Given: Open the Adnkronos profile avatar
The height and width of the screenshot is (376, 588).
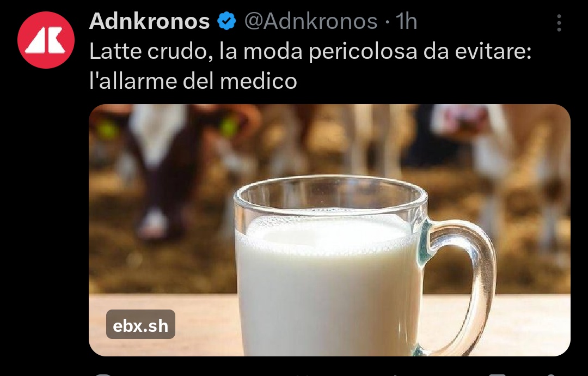Looking at the screenshot, I should coord(46,40).
